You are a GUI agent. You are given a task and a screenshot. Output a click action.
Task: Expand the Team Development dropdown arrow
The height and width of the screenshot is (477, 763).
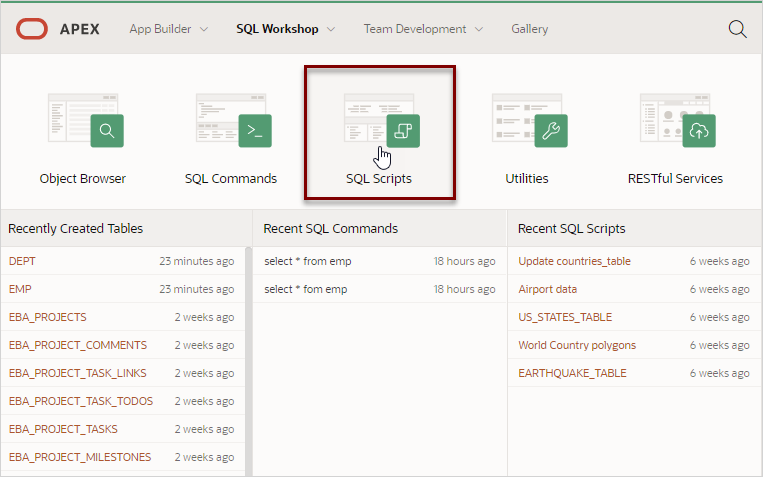(479, 29)
